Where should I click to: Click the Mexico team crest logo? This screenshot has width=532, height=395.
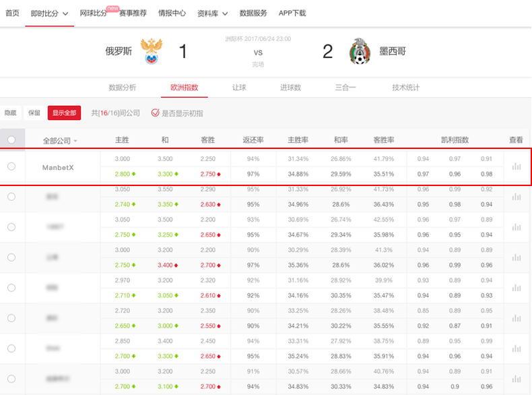[x=360, y=51]
